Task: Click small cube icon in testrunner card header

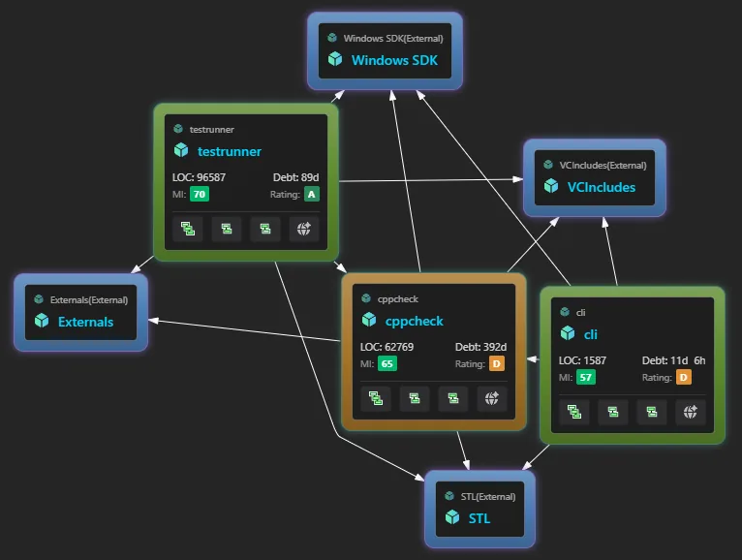Action: pos(178,128)
